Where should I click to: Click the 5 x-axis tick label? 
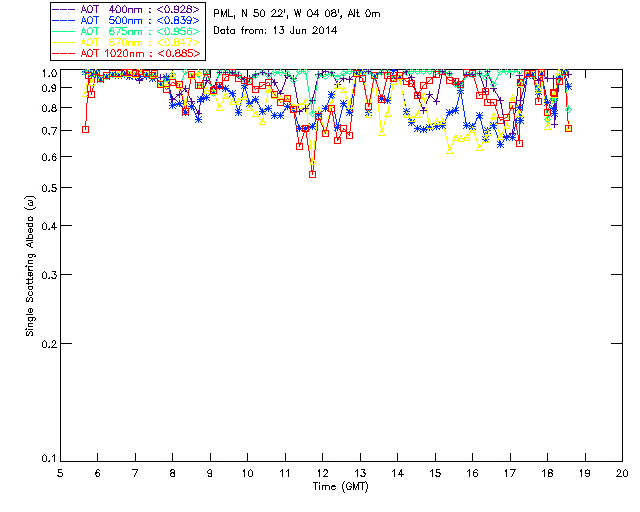tap(60, 473)
